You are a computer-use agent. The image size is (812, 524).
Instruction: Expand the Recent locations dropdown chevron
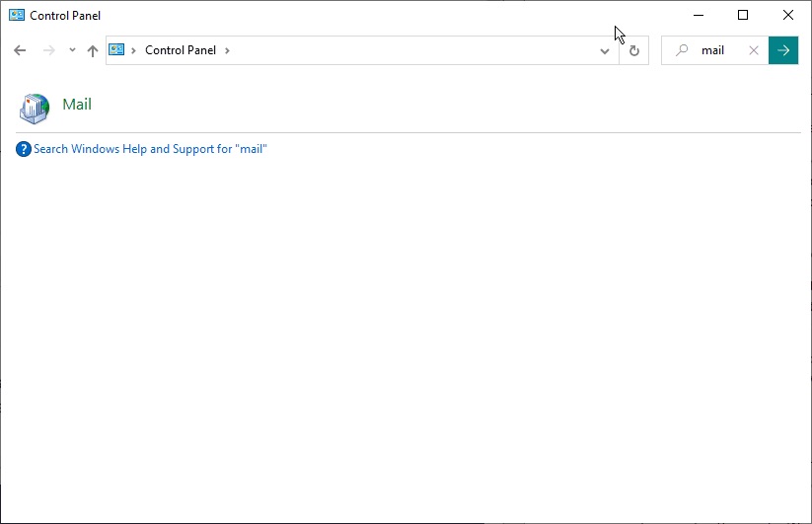click(72, 50)
